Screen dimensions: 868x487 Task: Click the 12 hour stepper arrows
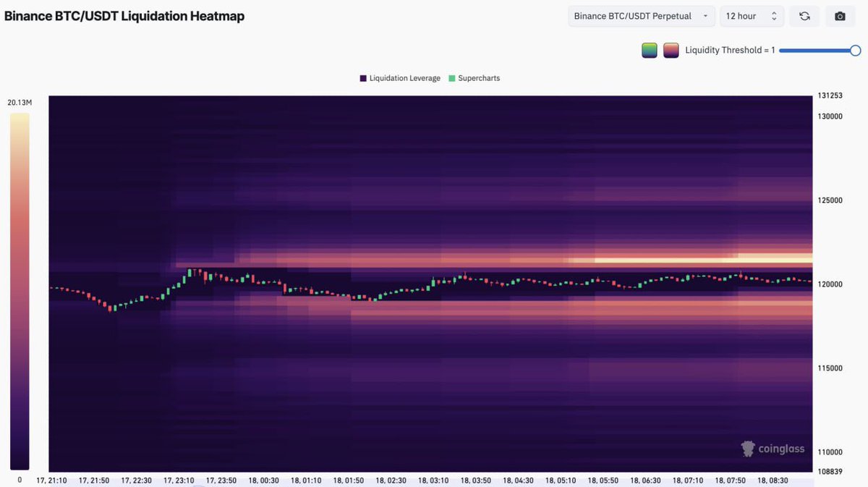click(774, 16)
